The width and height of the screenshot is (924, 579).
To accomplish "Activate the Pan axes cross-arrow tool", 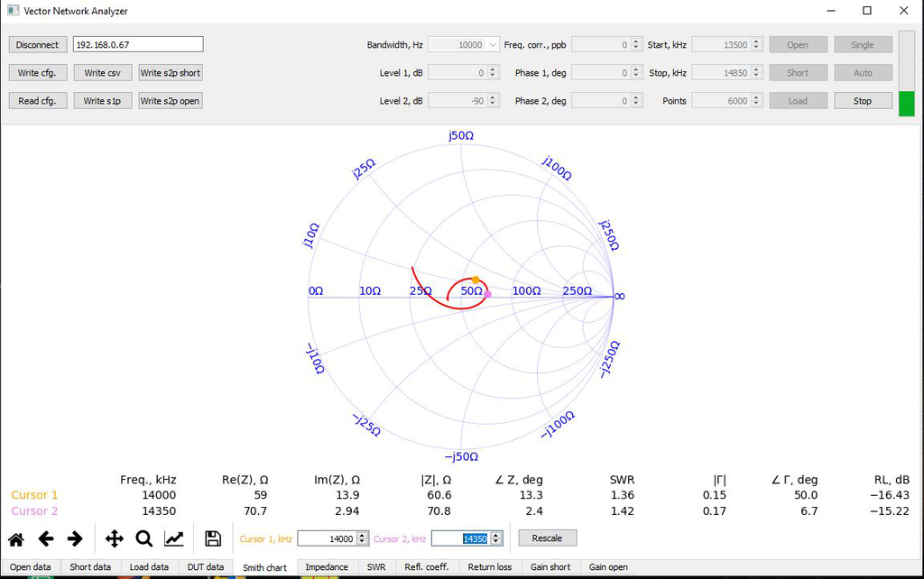I will (x=115, y=539).
